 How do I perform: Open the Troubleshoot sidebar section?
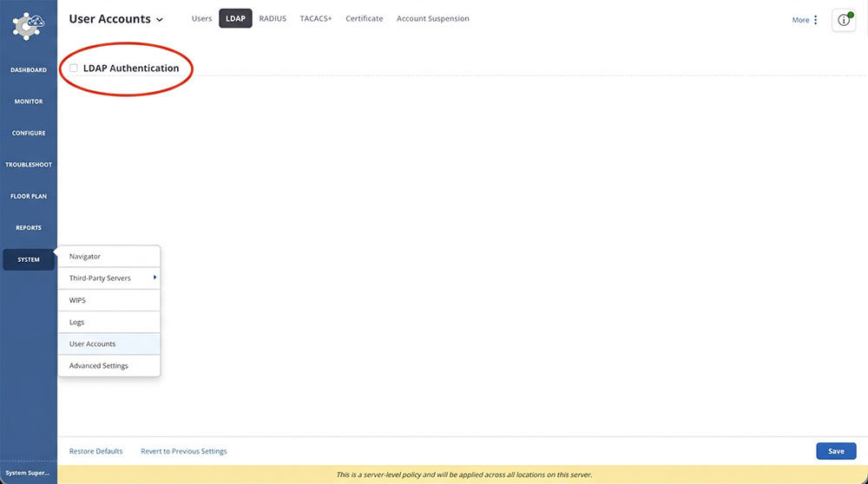click(29, 165)
